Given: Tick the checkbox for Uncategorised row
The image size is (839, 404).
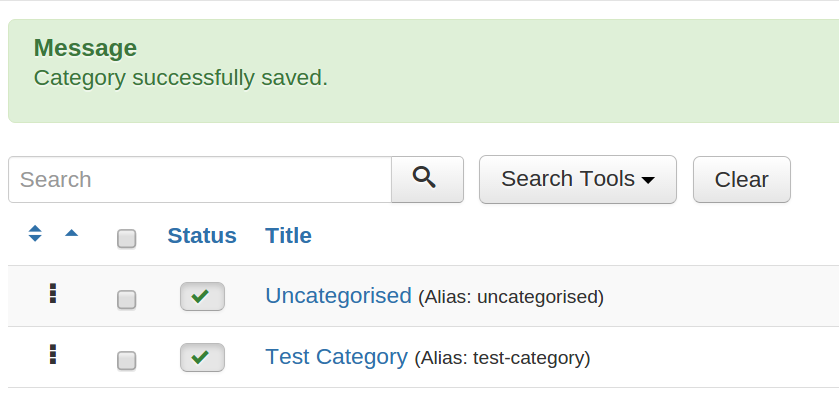Looking at the screenshot, I should click(127, 299).
